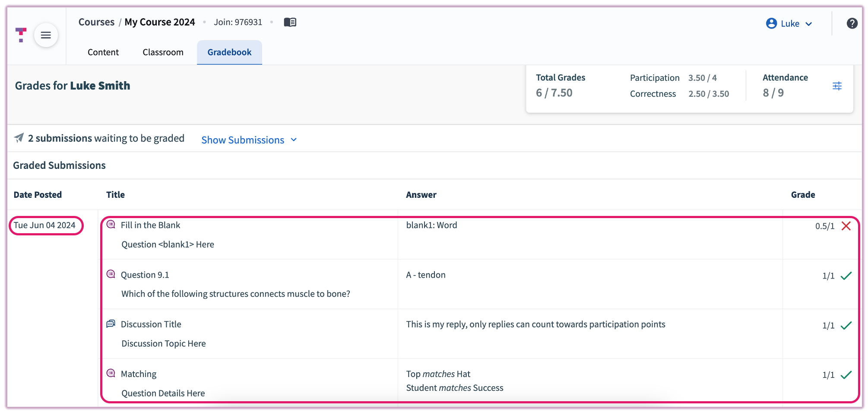Open the course reading book icon
The height and width of the screenshot is (412, 868).
point(290,22)
